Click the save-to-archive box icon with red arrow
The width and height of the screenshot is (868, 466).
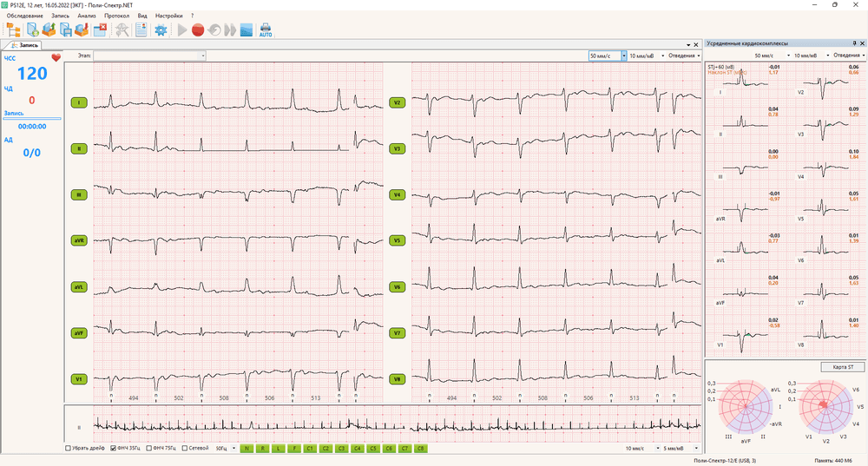[x=82, y=30]
